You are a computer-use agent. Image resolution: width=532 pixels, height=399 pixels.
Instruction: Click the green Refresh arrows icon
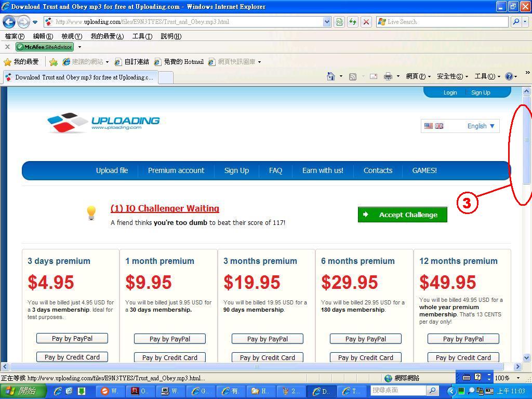[353, 22]
